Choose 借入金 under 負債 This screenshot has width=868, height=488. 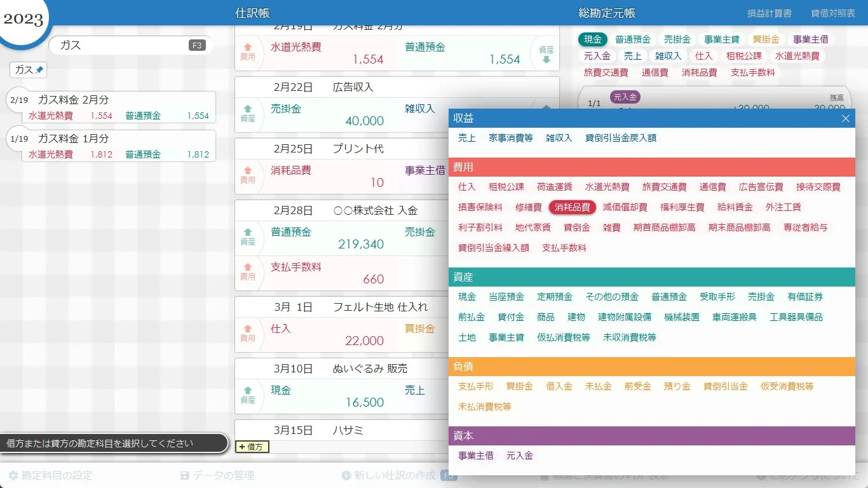point(559,386)
